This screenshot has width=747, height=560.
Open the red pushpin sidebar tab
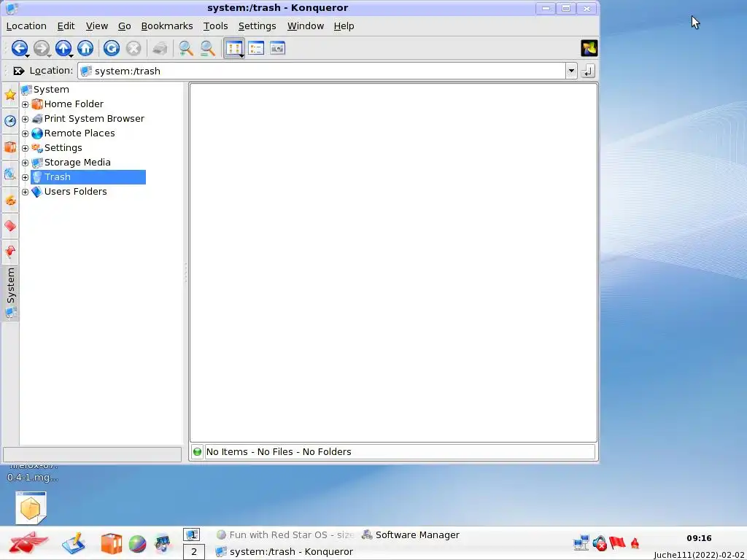[10, 251]
